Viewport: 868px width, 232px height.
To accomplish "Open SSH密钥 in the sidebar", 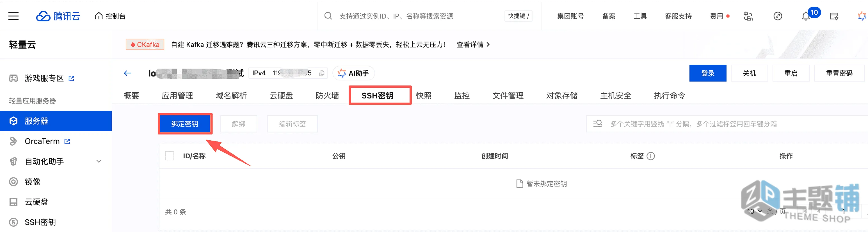I will (x=40, y=222).
